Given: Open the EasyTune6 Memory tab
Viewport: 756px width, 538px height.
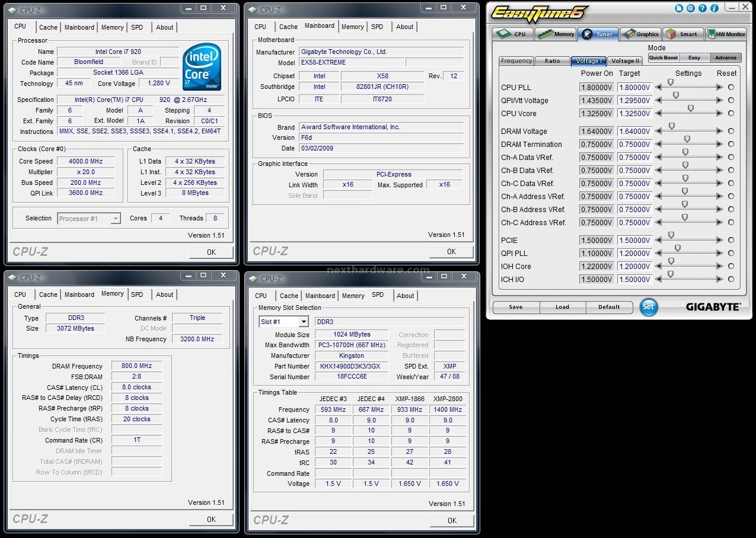Looking at the screenshot, I should pyautogui.click(x=556, y=34).
